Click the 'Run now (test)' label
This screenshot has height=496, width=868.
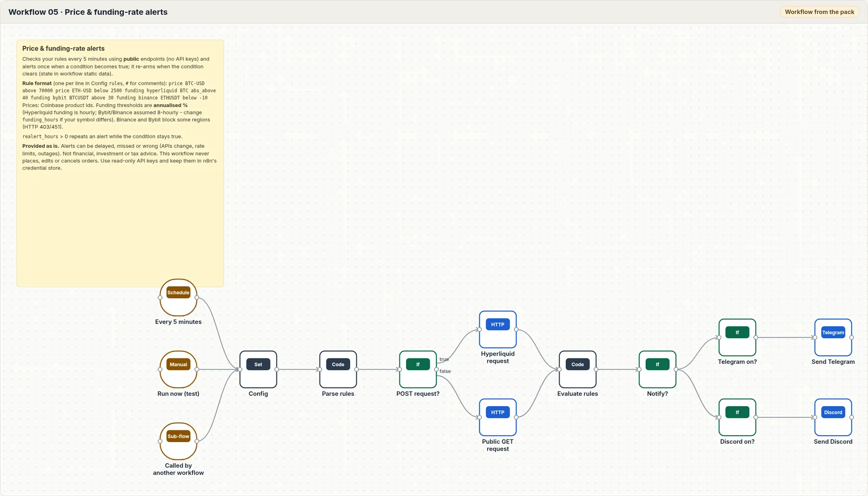[x=178, y=394]
